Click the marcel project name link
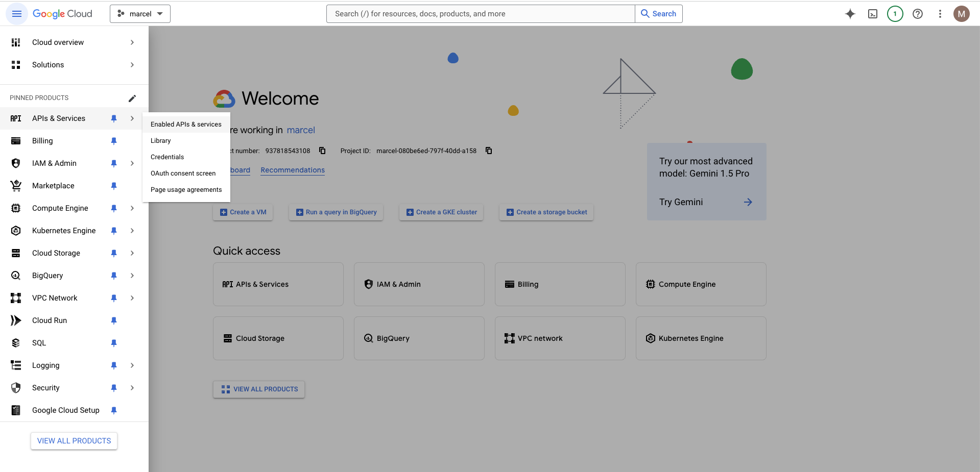The height and width of the screenshot is (472, 980). pos(301,130)
